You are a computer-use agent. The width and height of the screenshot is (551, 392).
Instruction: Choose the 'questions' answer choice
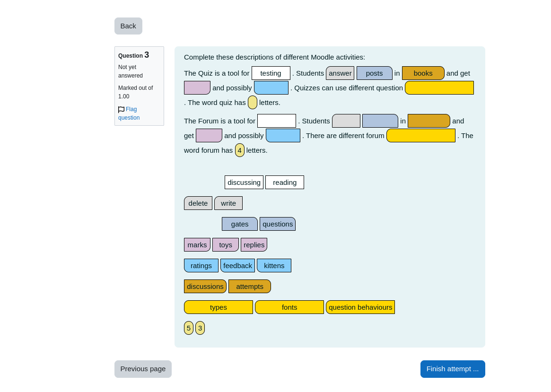pos(278,224)
